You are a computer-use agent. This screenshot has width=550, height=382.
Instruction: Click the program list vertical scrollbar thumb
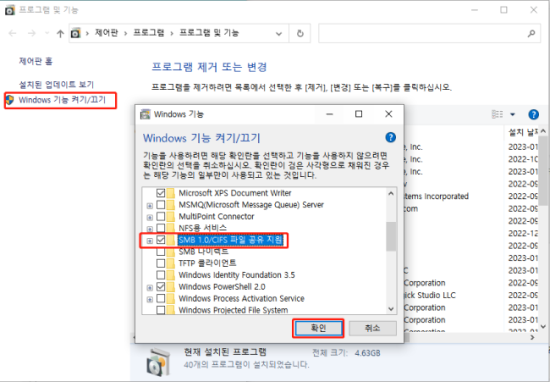tap(543, 170)
